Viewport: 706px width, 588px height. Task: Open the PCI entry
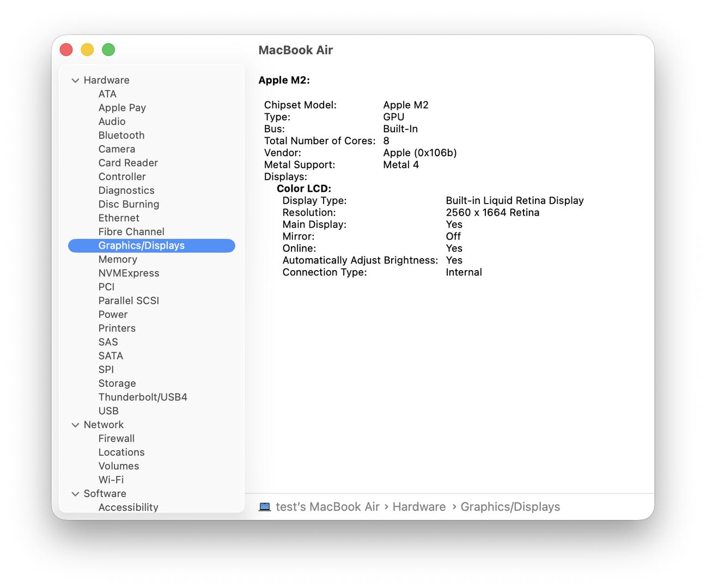tap(106, 287)
